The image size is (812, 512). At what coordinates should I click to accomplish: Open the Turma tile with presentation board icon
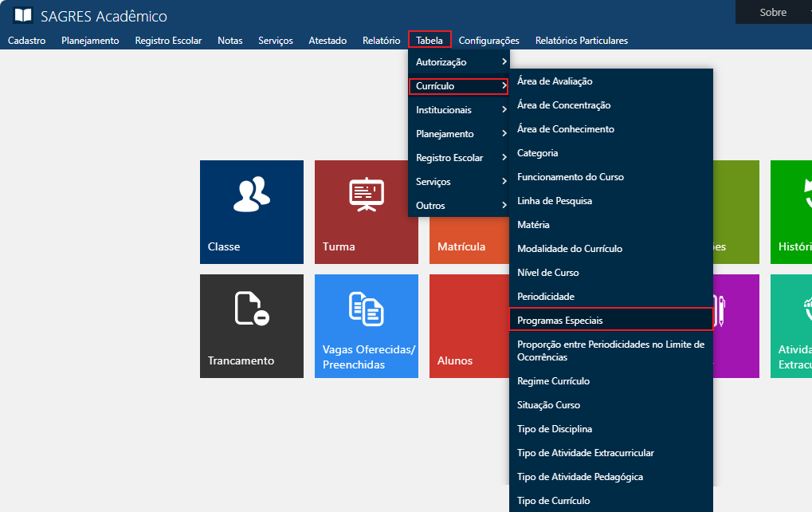[x=366, y=211]
